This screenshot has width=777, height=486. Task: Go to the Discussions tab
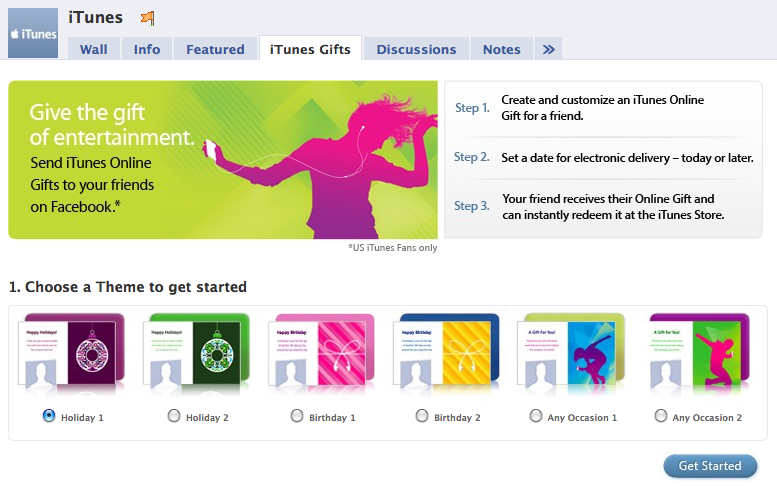(416, 49)
